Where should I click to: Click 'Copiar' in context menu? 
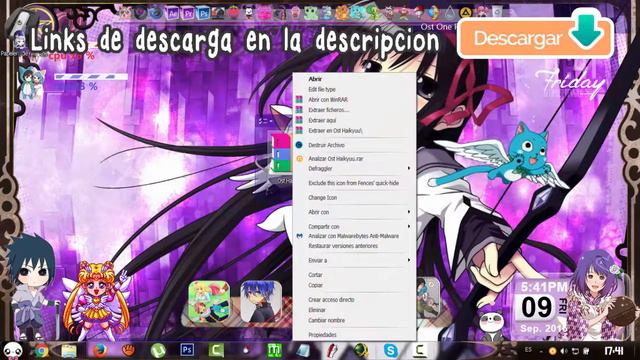[x=354, y=285]
